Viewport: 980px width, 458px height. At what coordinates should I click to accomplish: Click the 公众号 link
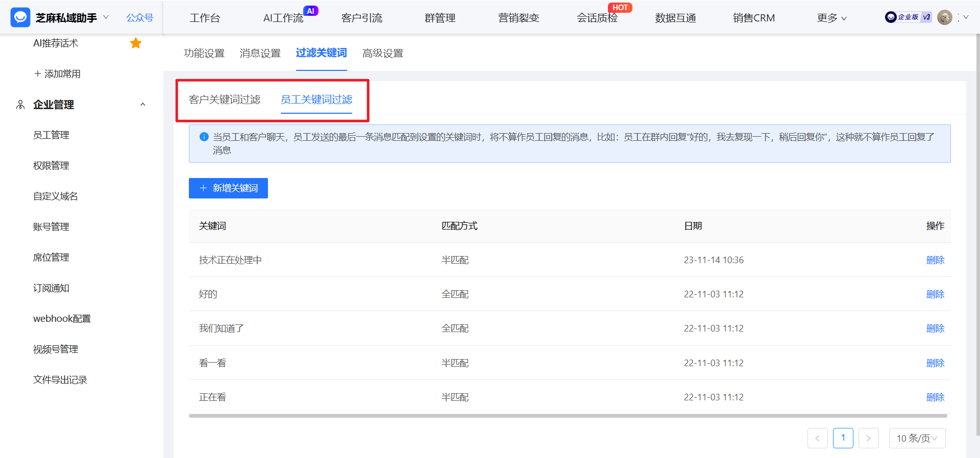(x=140, y=18)
